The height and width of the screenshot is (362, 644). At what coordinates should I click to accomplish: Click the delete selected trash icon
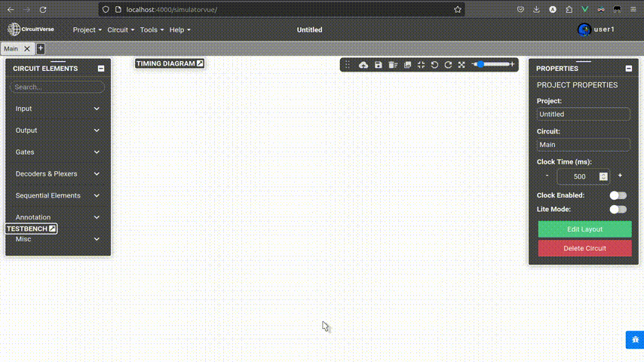[393, 65]
